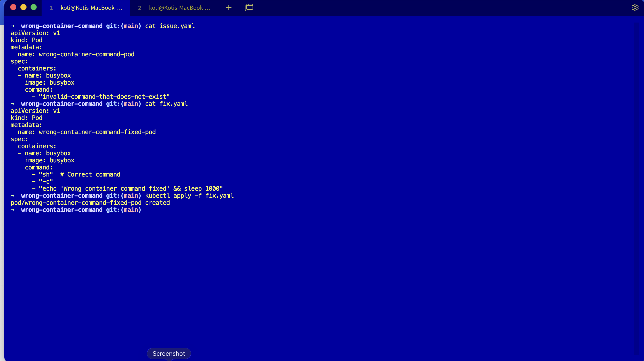Click the number badge on tab 1
Image resolution: width=644 pixels, height=361 pixels.
point(51,8)
